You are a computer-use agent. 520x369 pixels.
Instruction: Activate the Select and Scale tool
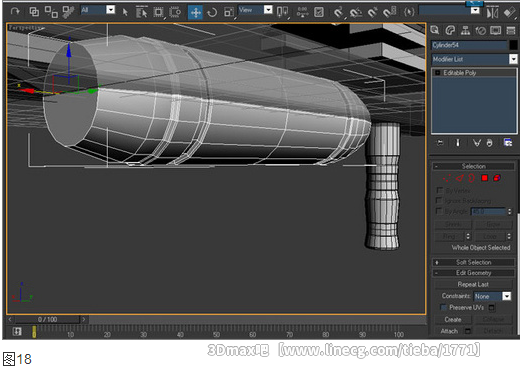point(229,12)
